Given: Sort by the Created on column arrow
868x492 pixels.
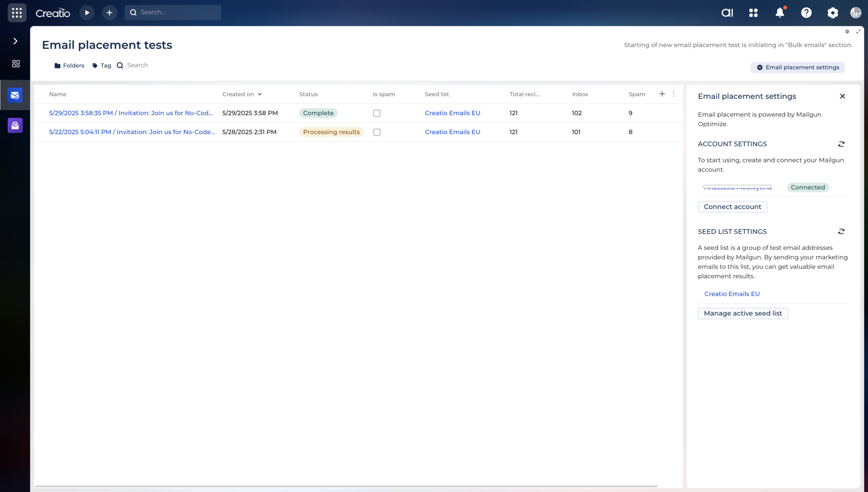Looking at the screenshot, I should [x=260, y=94].
